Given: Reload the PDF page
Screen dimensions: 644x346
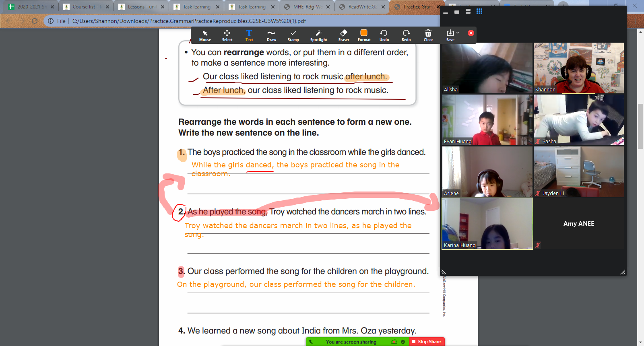Looking at the screenshot, I should coord(35,21).
